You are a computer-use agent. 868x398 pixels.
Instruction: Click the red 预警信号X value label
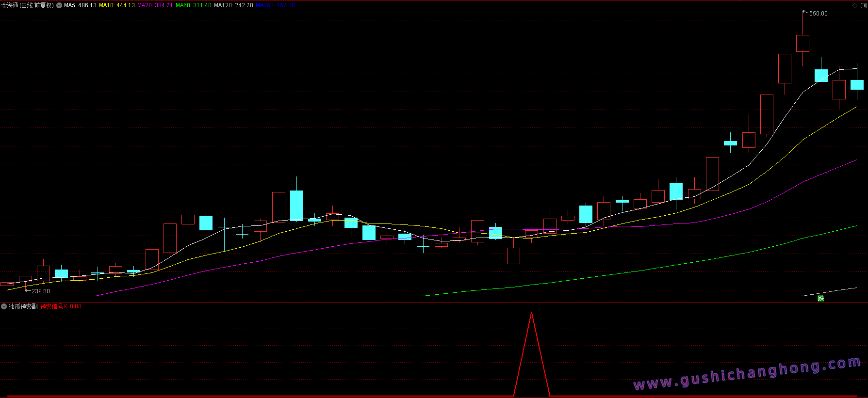[x=61, y=306]
